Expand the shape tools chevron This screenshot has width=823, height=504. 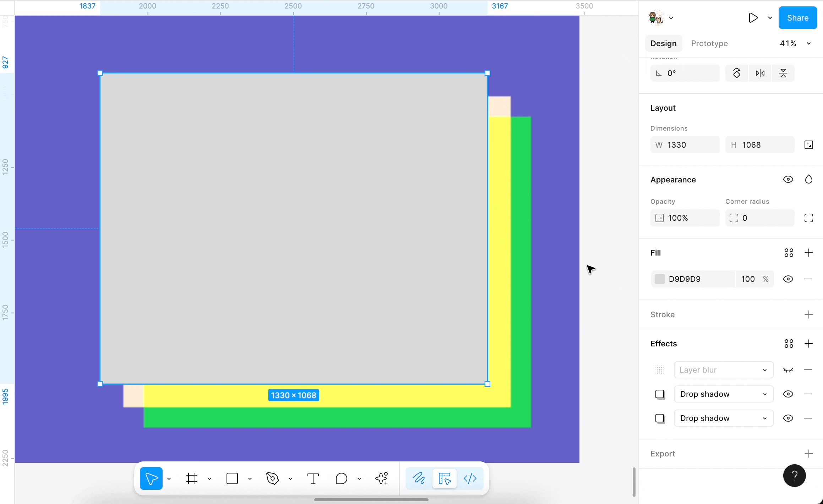[250, 479]
